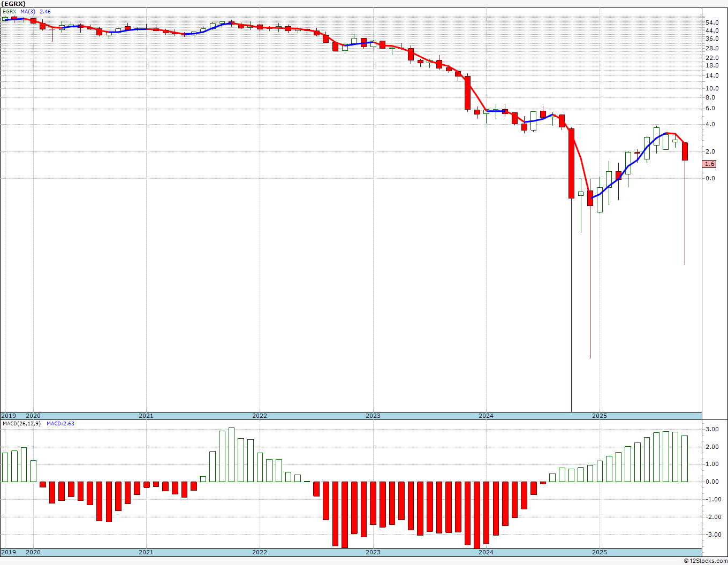Click 2025 on the MACD panel time axis
Image resolution: width=728 pixels, height=565 pixels.
(x=600, y=552)
